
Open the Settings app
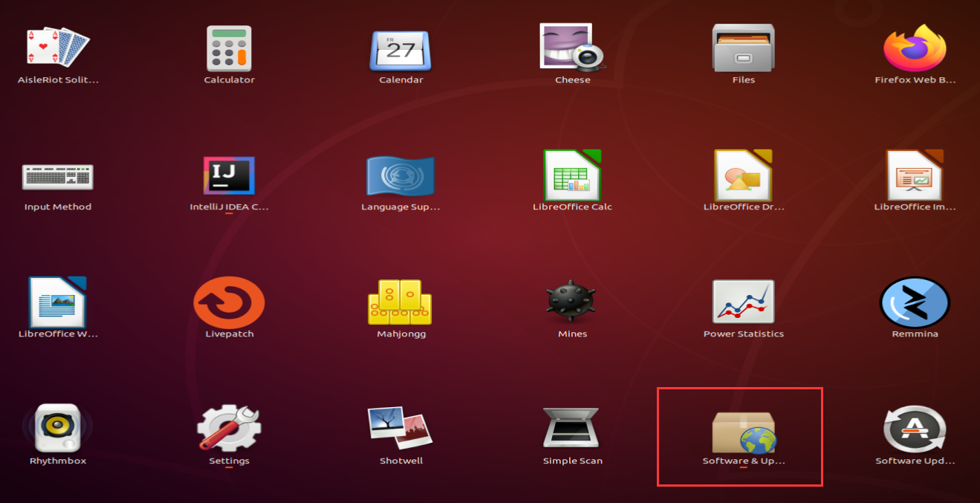[229, 429]
